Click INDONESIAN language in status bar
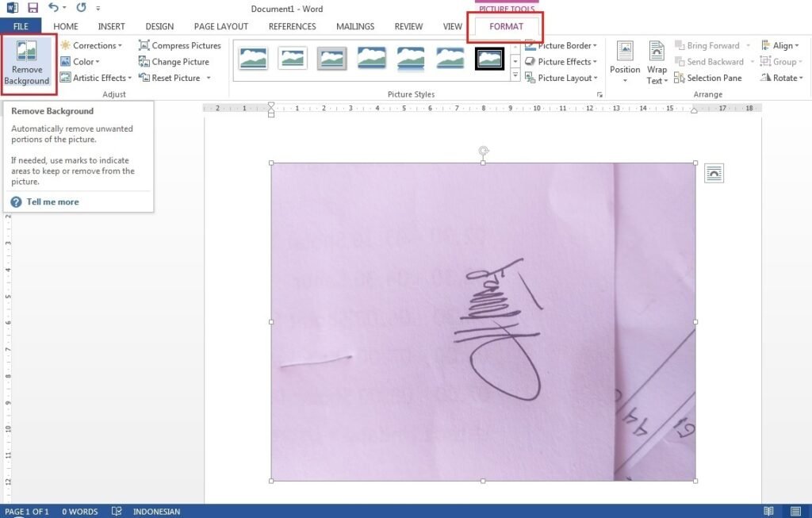This screenshot has height=518, width=812. click(x=156, y=512)
